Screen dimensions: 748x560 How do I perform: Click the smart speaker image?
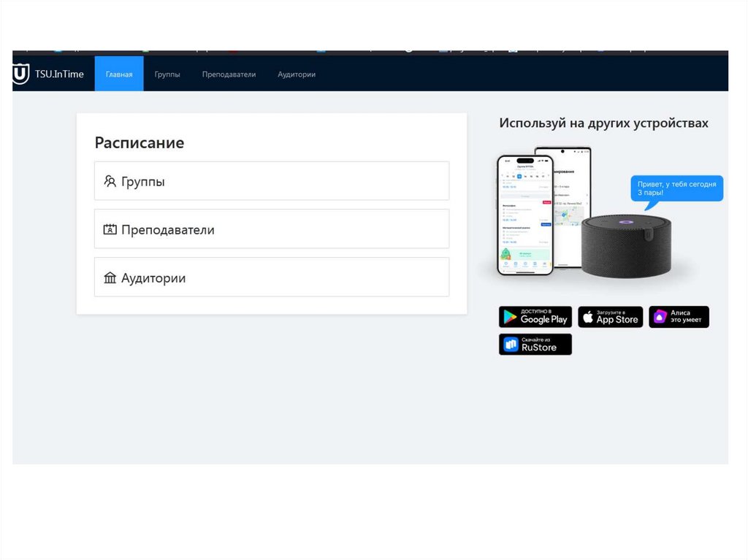tap(626, 246)
